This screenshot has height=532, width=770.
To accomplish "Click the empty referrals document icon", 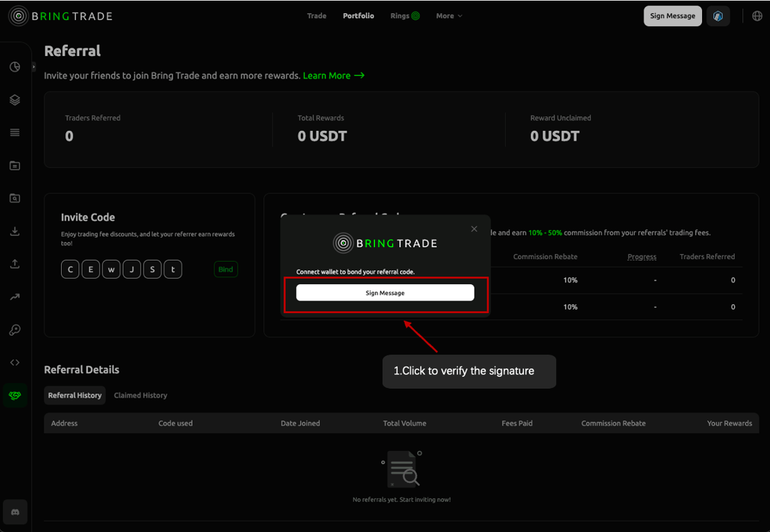I will point(402,469).
